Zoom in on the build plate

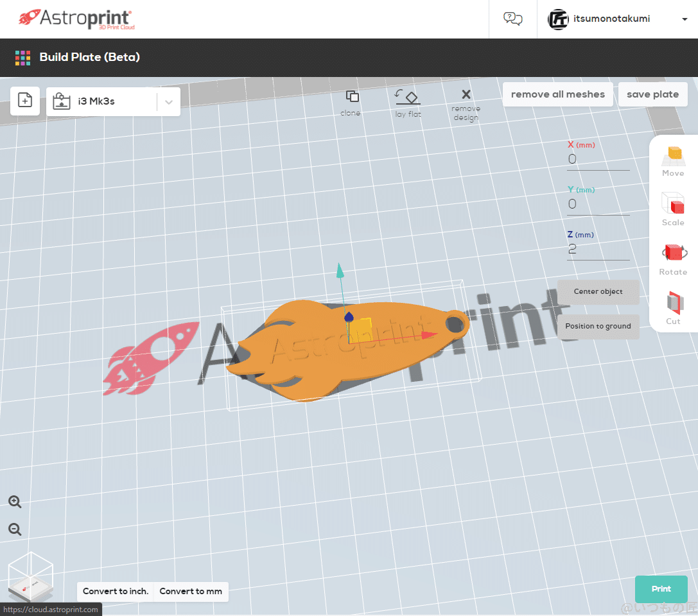tap(15, 502)
